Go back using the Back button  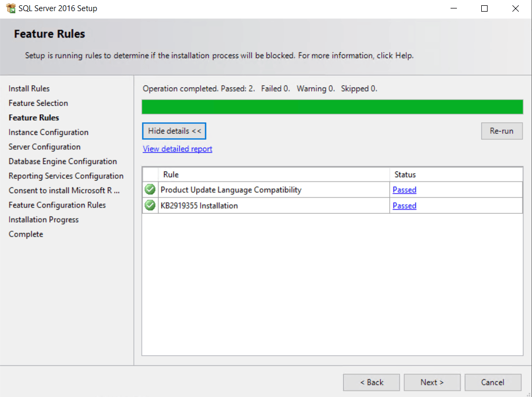371,382
